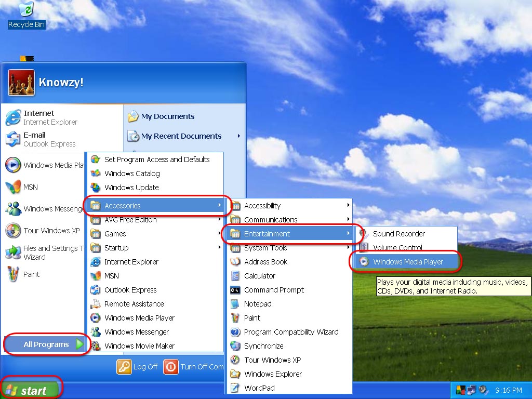Open Volume Control in Entertainment menu
This screenshot has width=532, height=399.
tap(406, 247)
